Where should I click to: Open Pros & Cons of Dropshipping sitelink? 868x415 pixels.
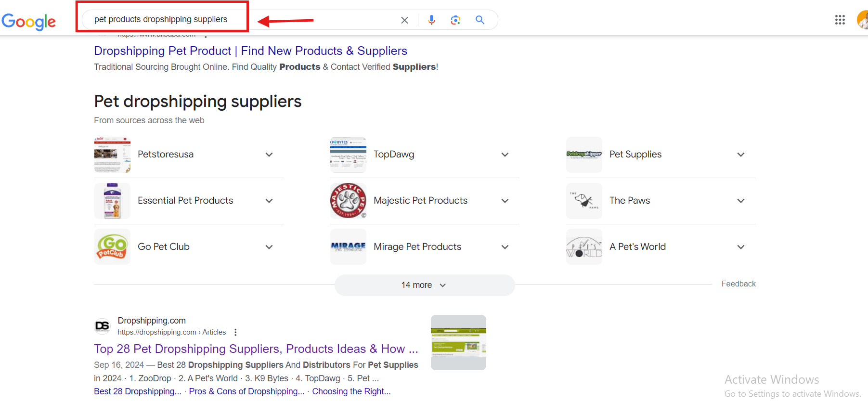point(246,391)
